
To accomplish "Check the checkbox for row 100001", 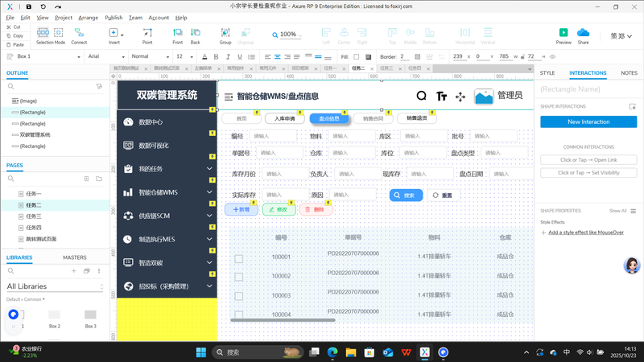I will 238,258.
